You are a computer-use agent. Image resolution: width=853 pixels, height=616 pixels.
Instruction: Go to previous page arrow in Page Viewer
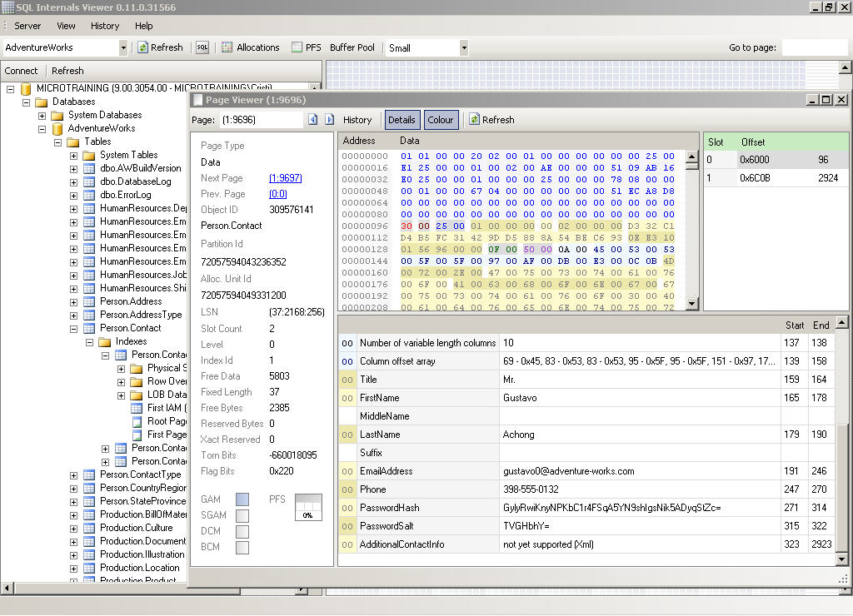[313, 120]
